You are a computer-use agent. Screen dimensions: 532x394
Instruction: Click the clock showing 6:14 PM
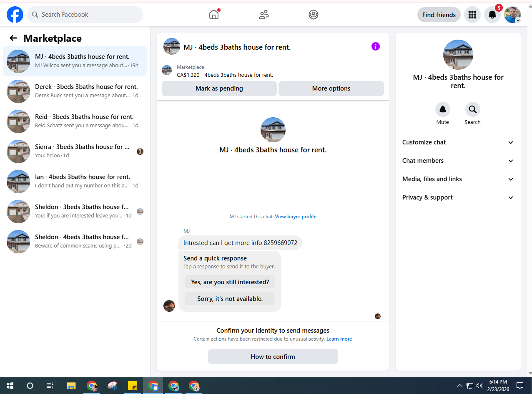pos(498,382)
